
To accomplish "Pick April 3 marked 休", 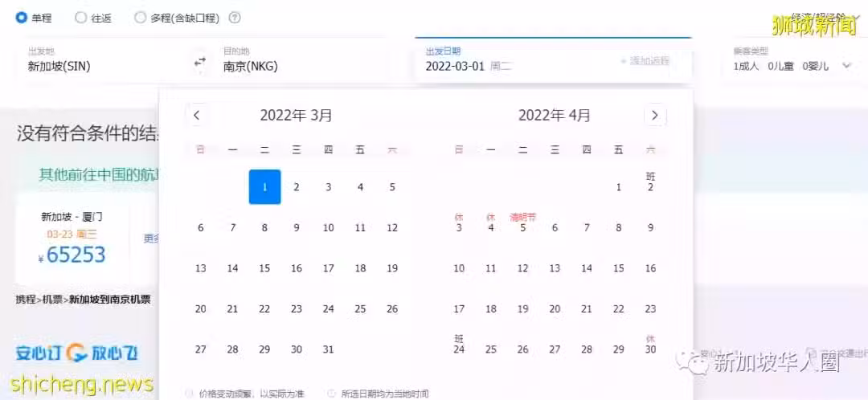I will 459,223.
